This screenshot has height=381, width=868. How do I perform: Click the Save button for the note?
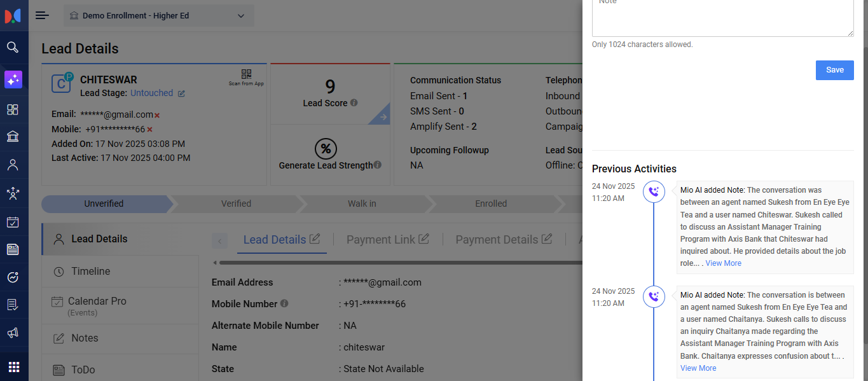pyautogui.click(x=834, y=70)
